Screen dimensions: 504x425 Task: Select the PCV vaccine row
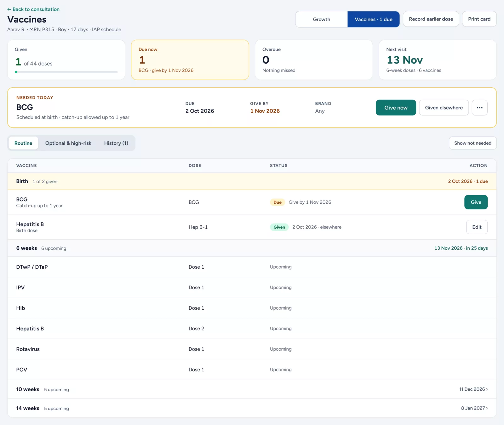click(252, 370)
